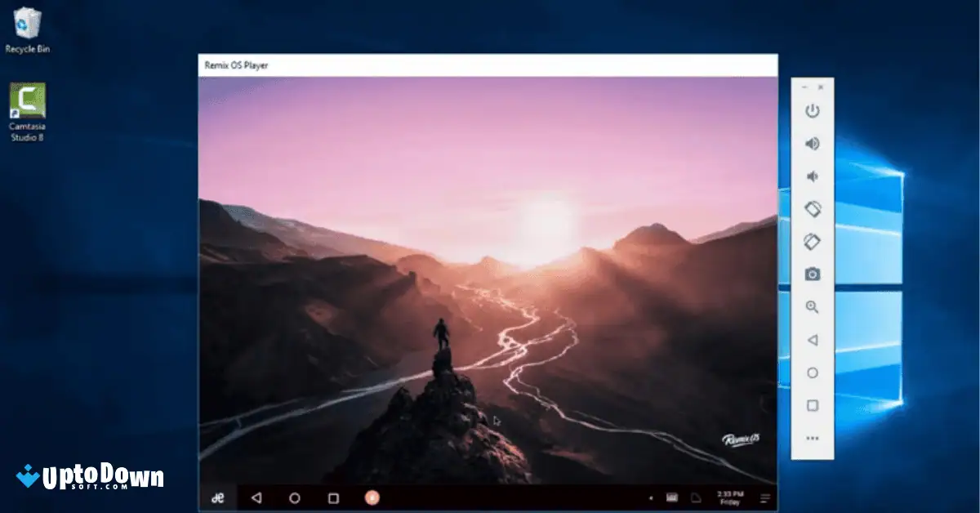Image resolution: width=980 pixels, height=513 pixels.
Task: Tap the orange app icon in the taskbar
Action: coord(373,496)
